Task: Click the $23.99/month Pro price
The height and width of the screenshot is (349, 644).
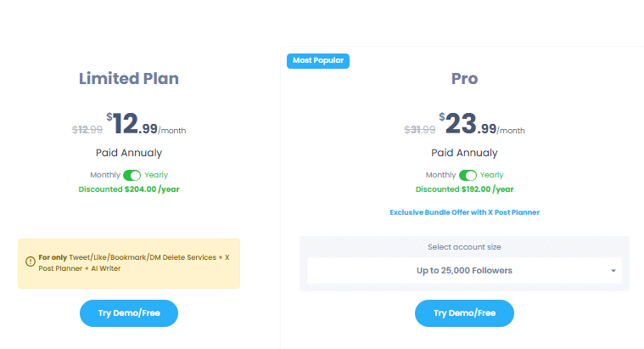Action: (x=480, y=124)
